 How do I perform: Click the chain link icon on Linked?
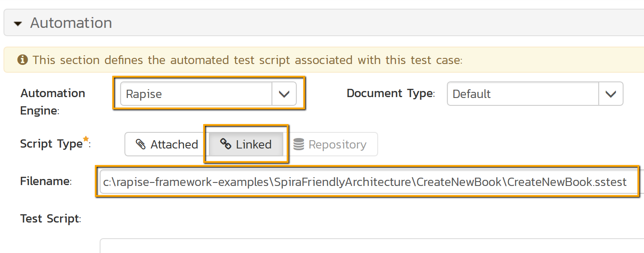tap(225, 144)
